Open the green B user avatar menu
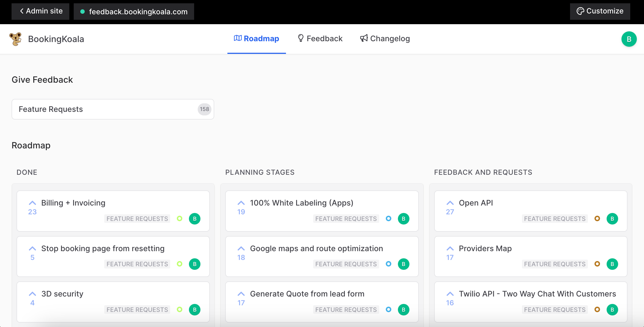Image resolution: width=644 pixels, height=327 pixels. tap(629, 39)
